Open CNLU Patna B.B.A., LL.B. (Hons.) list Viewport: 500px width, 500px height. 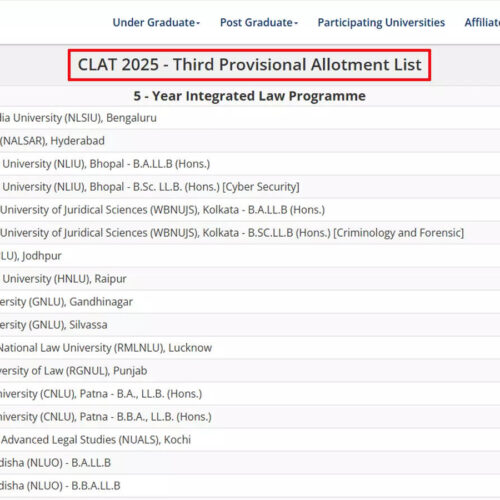(106, 417)
